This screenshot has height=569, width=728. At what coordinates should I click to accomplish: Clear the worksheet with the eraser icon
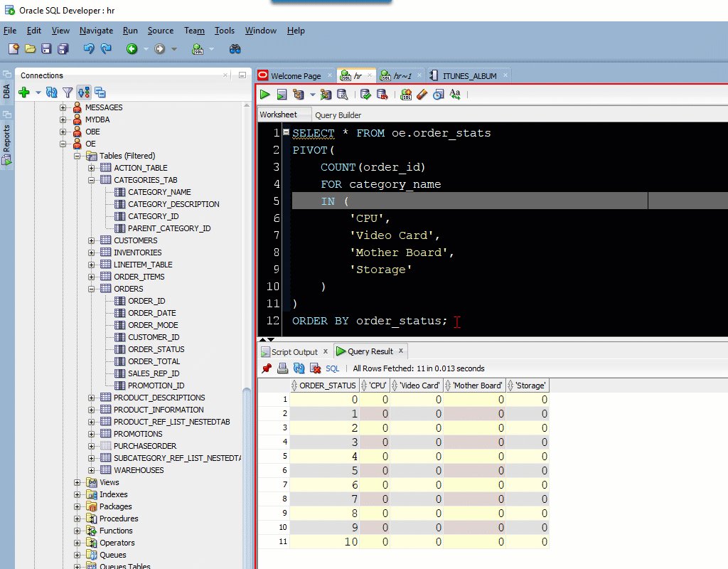click(x=422, y=95)
